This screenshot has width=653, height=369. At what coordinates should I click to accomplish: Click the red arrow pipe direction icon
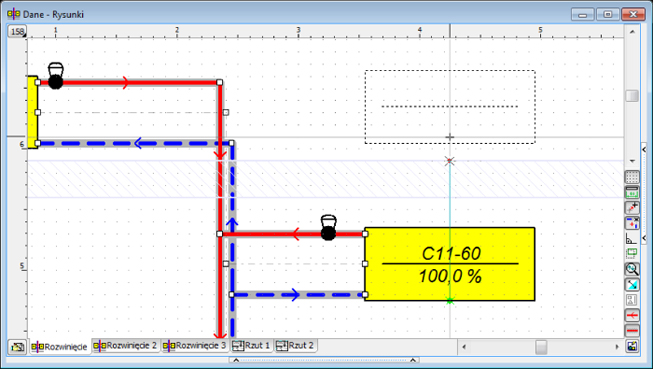[x=632, y=315]
